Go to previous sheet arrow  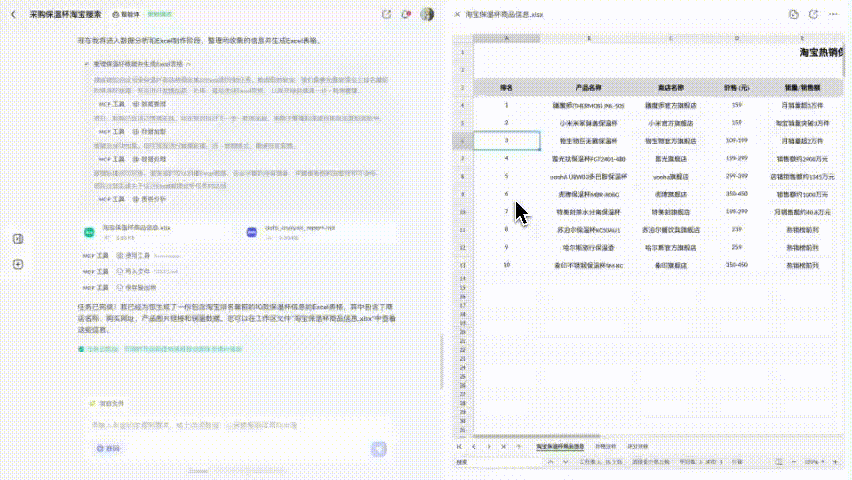[x=474, y=446]
